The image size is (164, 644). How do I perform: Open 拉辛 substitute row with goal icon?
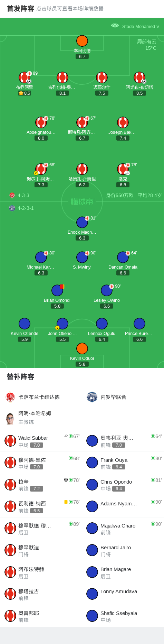pos(41,485)
